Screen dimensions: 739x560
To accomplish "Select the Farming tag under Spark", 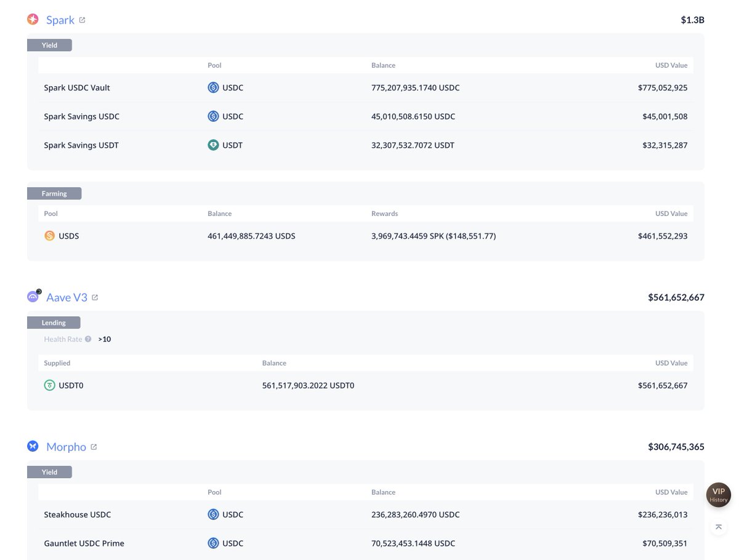I will pyautogui.click(x=54, y=193).
